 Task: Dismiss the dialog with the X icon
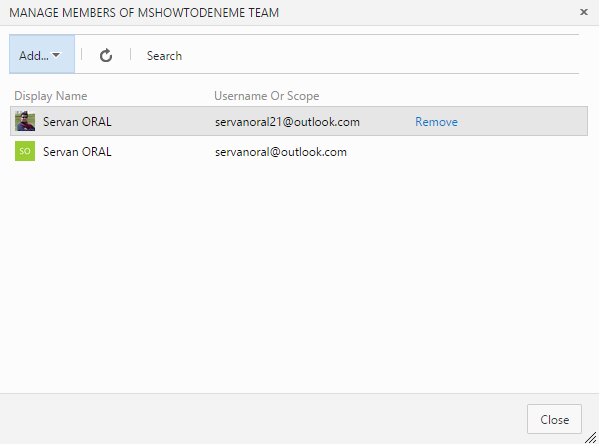tap(584, 12)
